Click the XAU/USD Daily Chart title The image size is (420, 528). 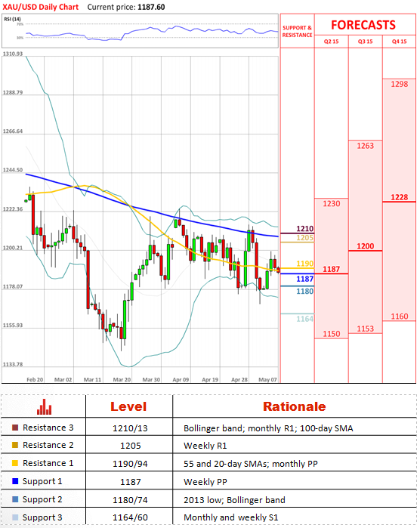41,7
